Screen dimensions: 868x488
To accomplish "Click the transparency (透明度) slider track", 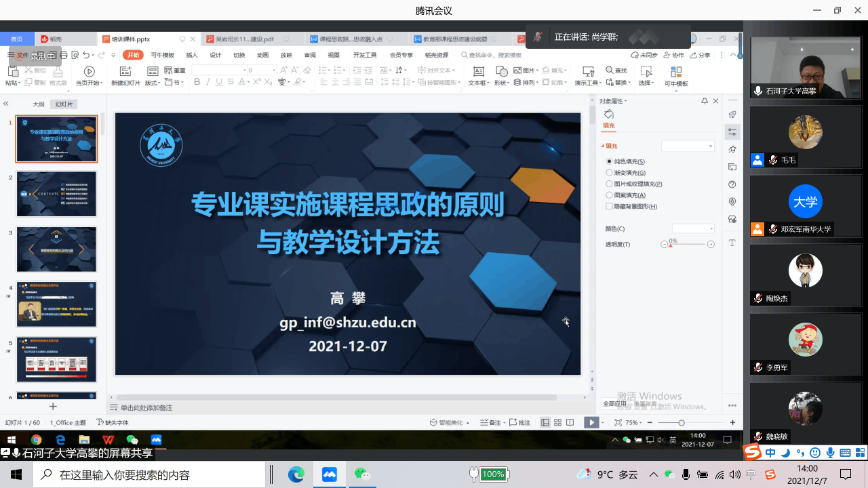I will coord(688,244).
